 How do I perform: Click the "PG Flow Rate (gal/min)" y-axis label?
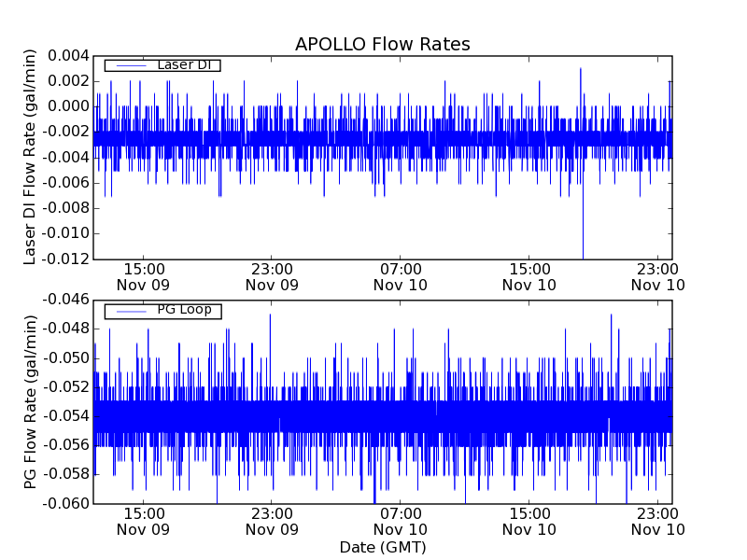(x=30, y=401)
